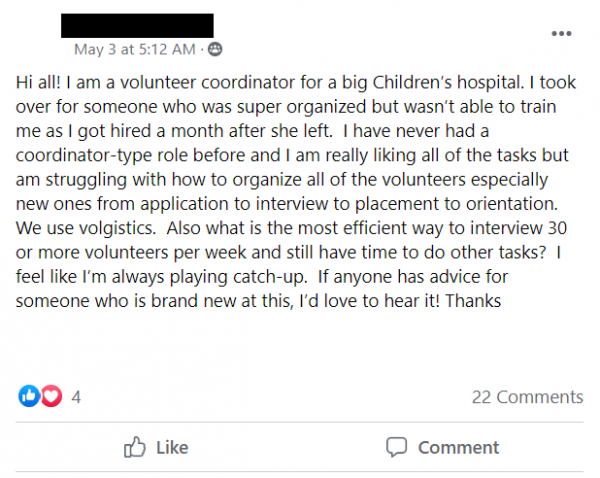Image resolution: width=600 pixels, height=478 pixels.
Task: Click the red heart reaction icon
Action: [51, 396]
